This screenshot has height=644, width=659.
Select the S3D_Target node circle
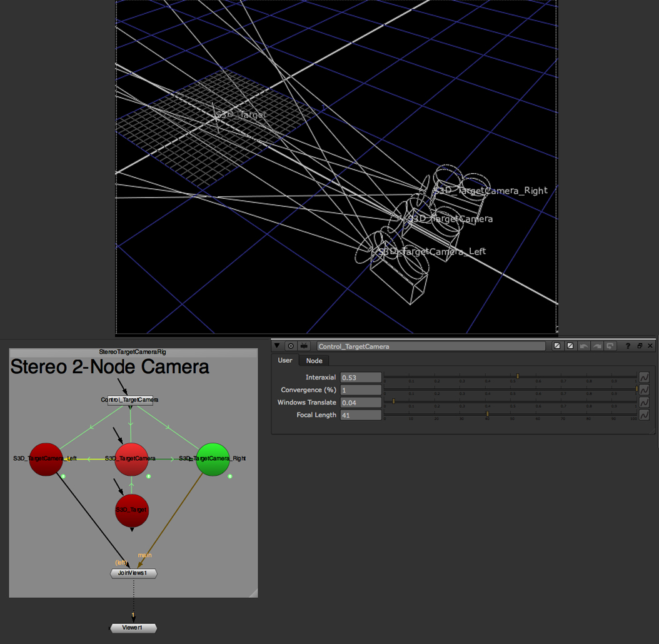(132, 510)
